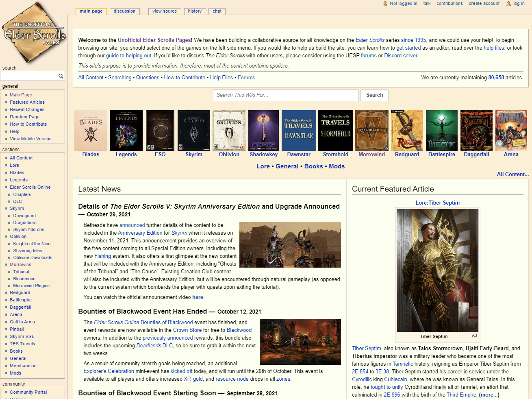Switch to the main page tab
The height and width of the screenshot is (399, 532).
(91, 11)
